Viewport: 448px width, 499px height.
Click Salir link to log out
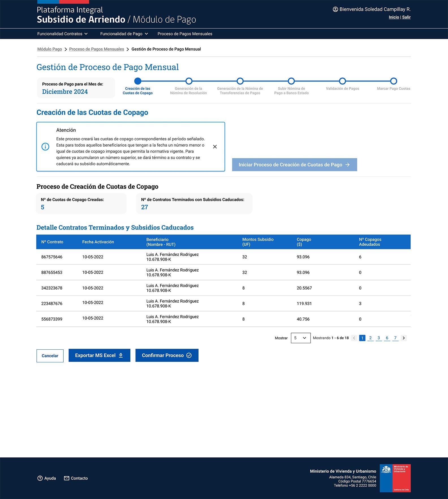(x=406, y=17)
